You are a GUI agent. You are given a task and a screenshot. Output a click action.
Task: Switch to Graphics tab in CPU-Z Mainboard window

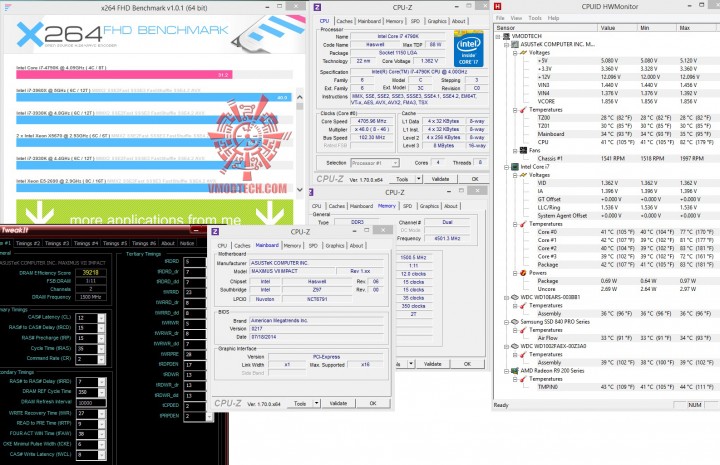coord(335,246)
